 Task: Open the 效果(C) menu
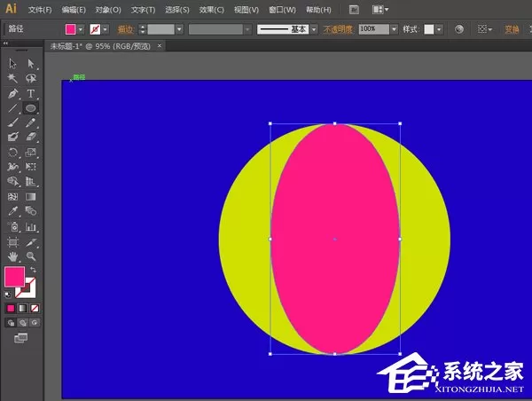tap(211, 10)
